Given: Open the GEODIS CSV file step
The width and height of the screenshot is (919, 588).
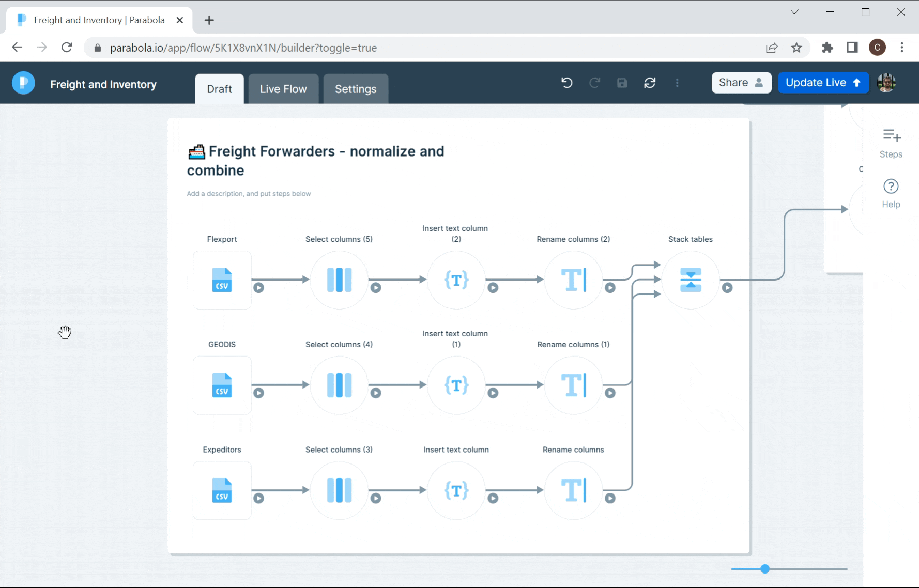Looking at the screenshot, I should coord(222,385).
